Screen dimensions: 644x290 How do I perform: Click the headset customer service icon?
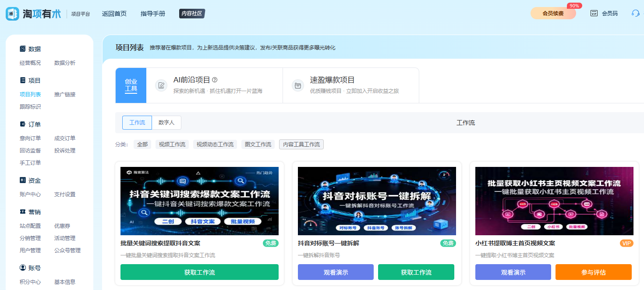635,13
